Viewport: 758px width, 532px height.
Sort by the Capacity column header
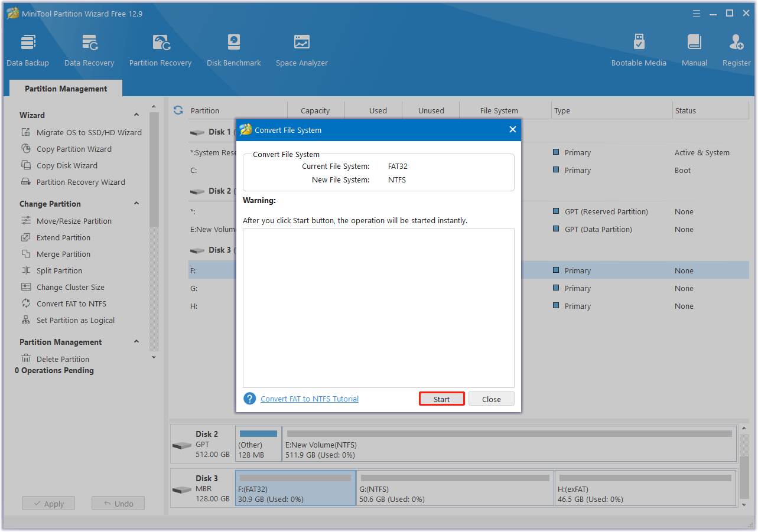(315, 110)
